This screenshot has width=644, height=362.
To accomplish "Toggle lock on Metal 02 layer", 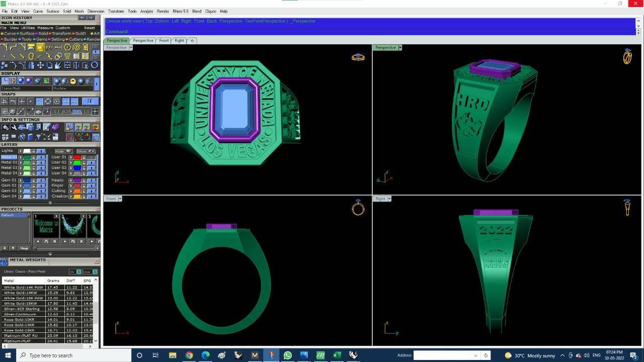I will click(34, 162).
